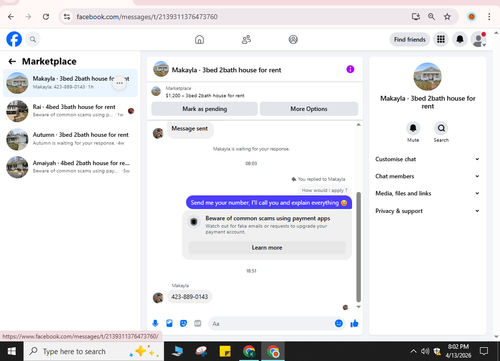Click the Aa message input field
This screenshot has width=500, height=361.
click(271, 323)
